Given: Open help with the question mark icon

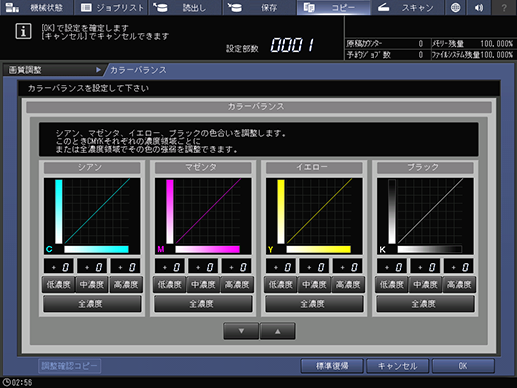Looking at the screenshot, I should (504, 7).
